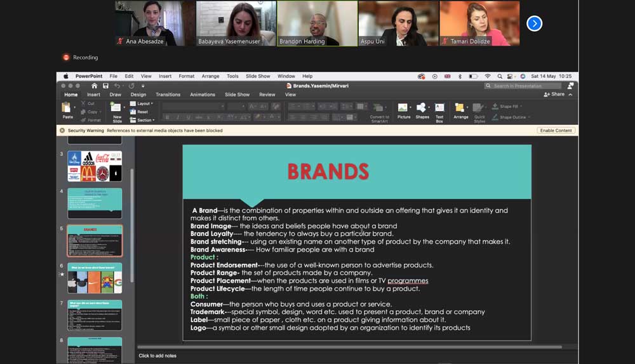Go to next page of video participants

[534, 23]
